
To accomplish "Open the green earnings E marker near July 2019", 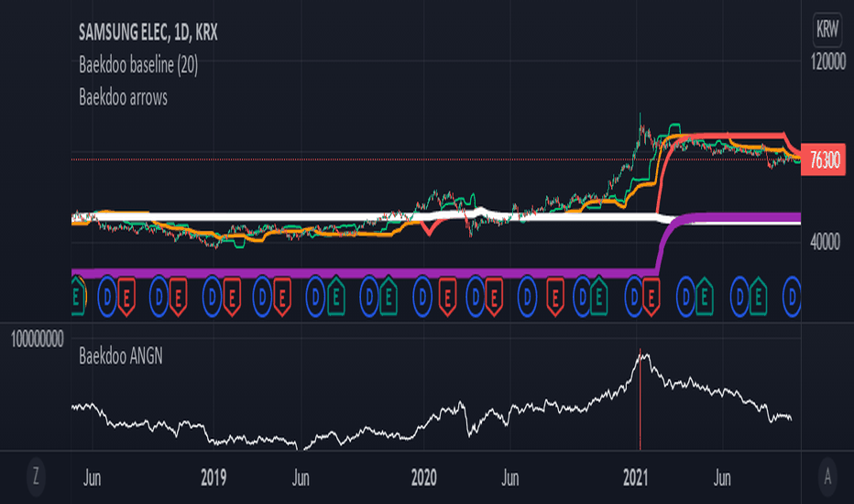I will point(336,296).
